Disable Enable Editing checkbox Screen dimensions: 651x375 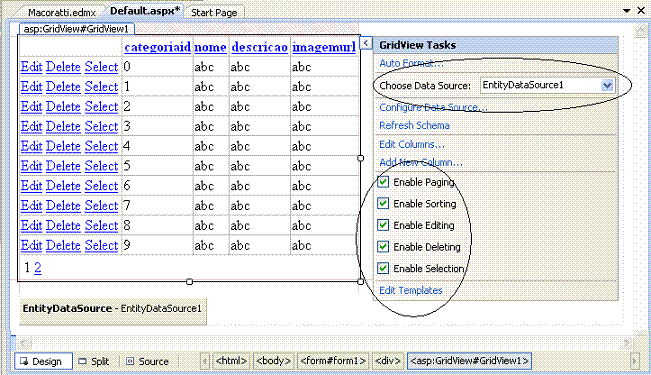383,225
